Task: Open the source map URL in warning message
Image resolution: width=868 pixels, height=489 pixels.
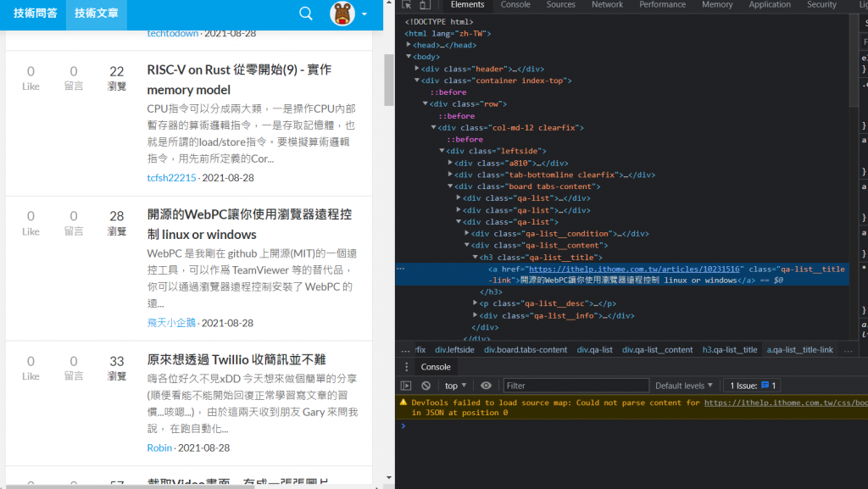Action: coord(786,403)
